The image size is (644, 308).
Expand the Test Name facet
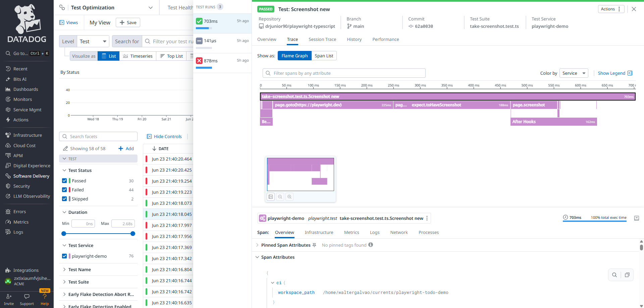point(79,269)
